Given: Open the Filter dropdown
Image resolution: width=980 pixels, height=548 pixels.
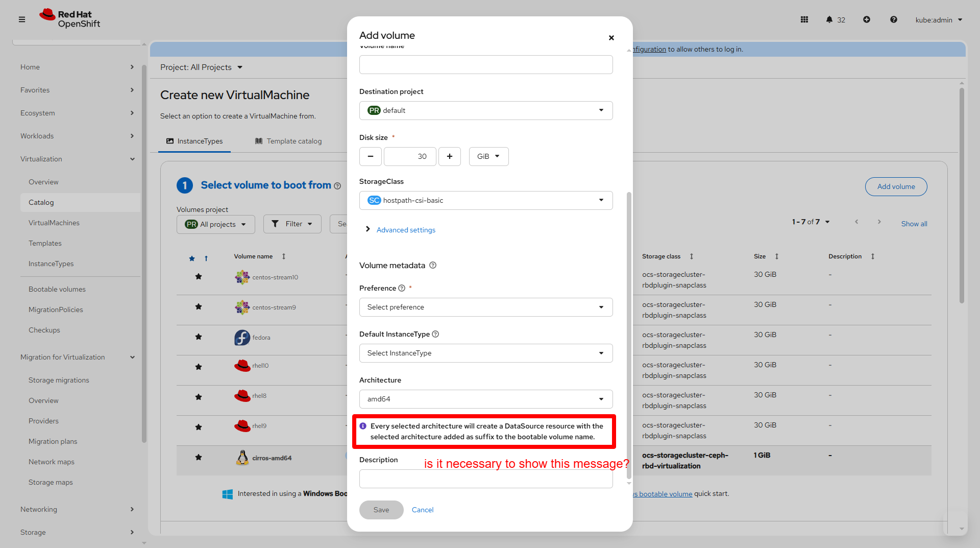Looking at the screenshot, I should (x=292, y=224).
